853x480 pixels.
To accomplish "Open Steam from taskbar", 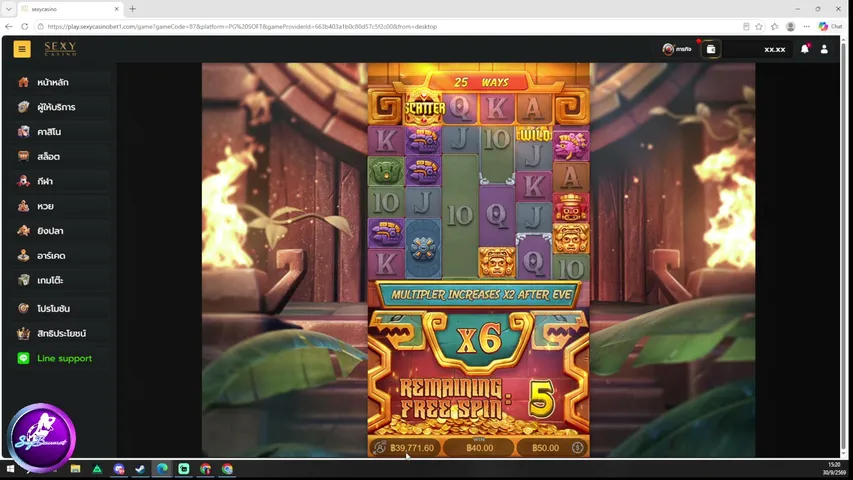I will (140, 469).
